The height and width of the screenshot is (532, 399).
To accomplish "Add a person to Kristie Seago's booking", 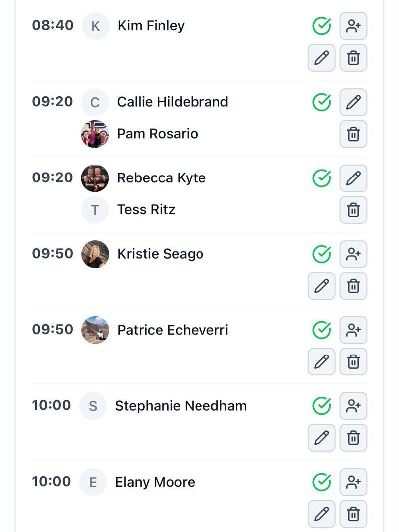I will coord(353,254).
